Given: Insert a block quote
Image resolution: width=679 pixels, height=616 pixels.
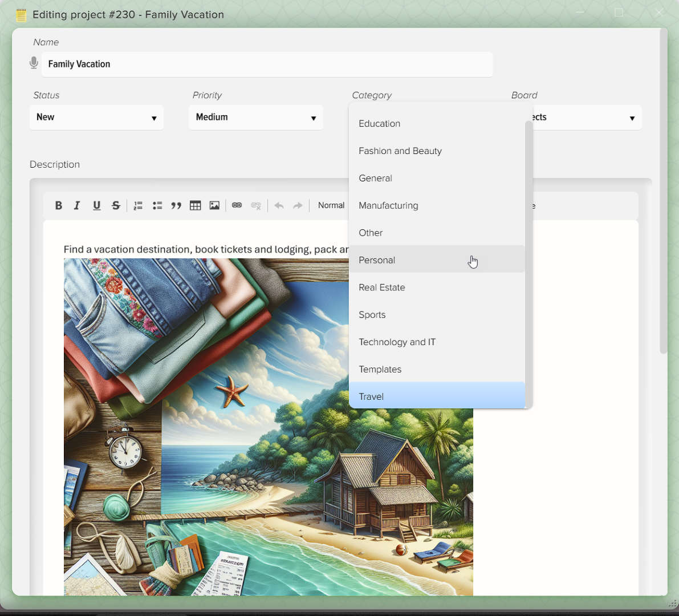Looking at the screenshot, I should click(x=176, y=205).
